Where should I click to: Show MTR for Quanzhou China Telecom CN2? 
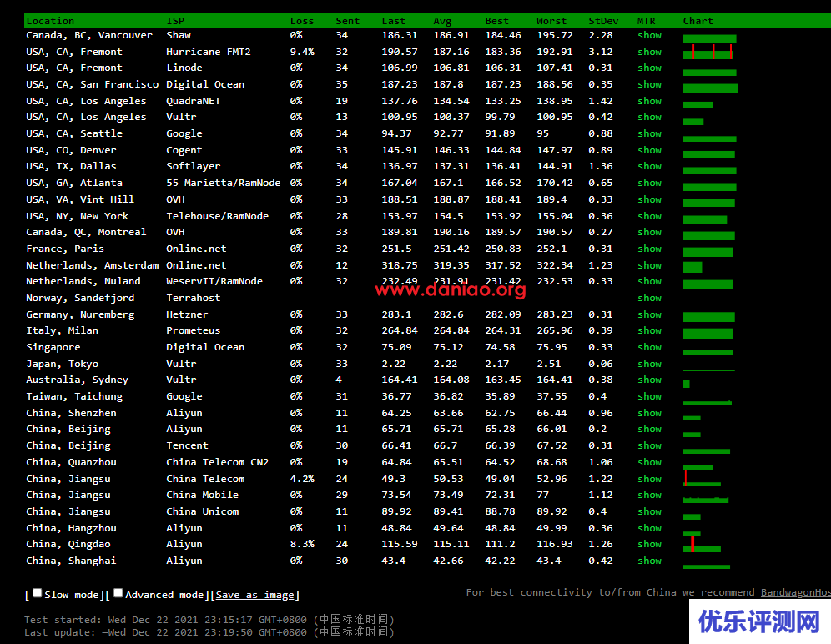click(649, 462)
